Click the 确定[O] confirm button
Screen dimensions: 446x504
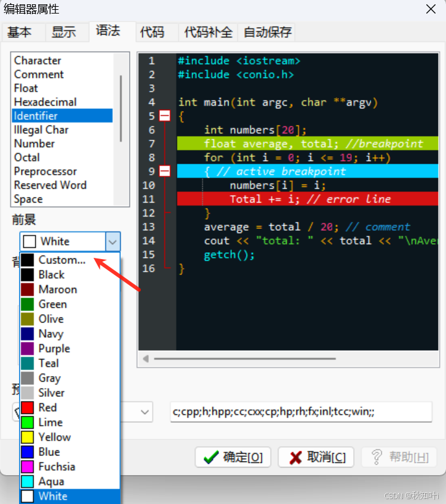(x=233, y=457)
